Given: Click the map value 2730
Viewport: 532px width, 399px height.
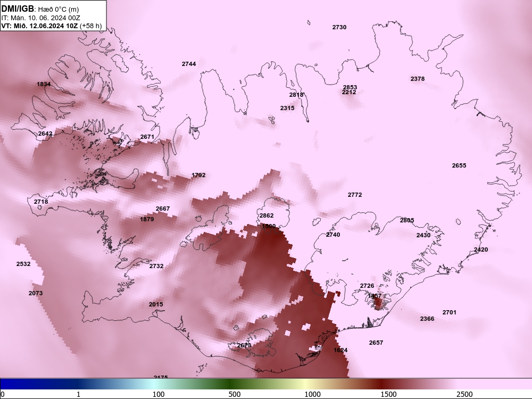Looking at the screenshot, I should click(339, 27).
